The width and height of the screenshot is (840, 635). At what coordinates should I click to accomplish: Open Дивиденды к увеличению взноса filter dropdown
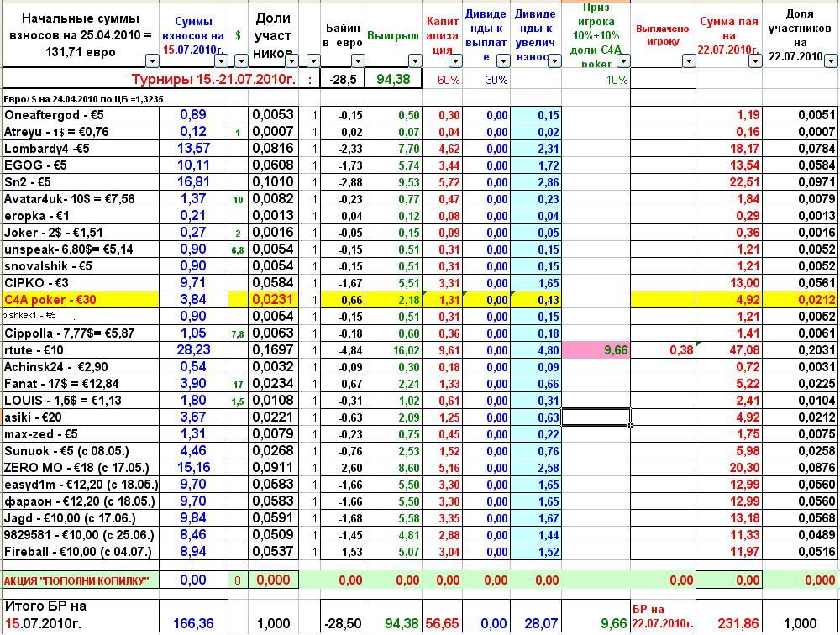click(x=554, y=61)
